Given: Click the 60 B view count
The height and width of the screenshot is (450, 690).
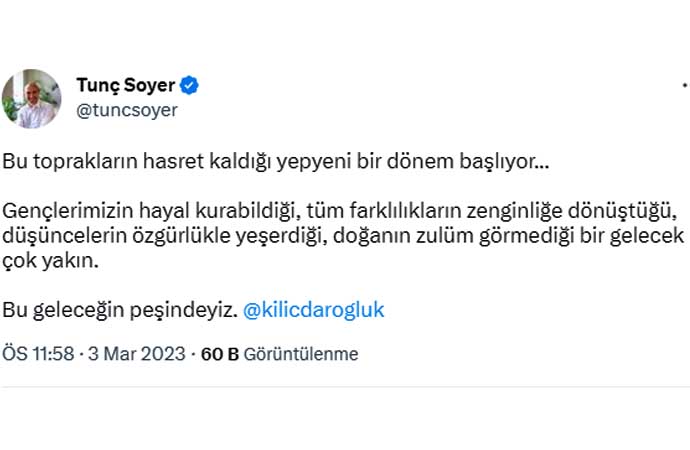Looking at the screenshot, I should (218, 354).
